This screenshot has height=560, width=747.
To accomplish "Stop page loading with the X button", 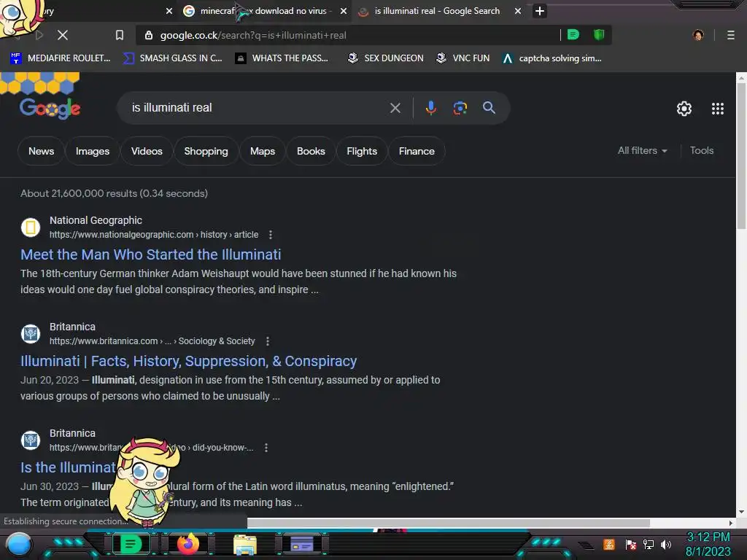I will 63,35.
